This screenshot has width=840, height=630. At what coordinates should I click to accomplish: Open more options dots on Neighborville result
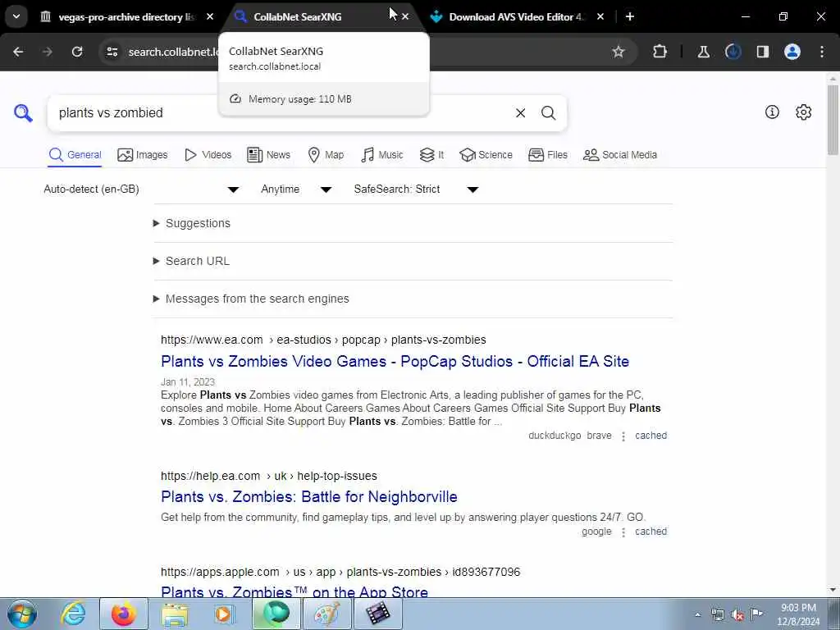[623, 532]
